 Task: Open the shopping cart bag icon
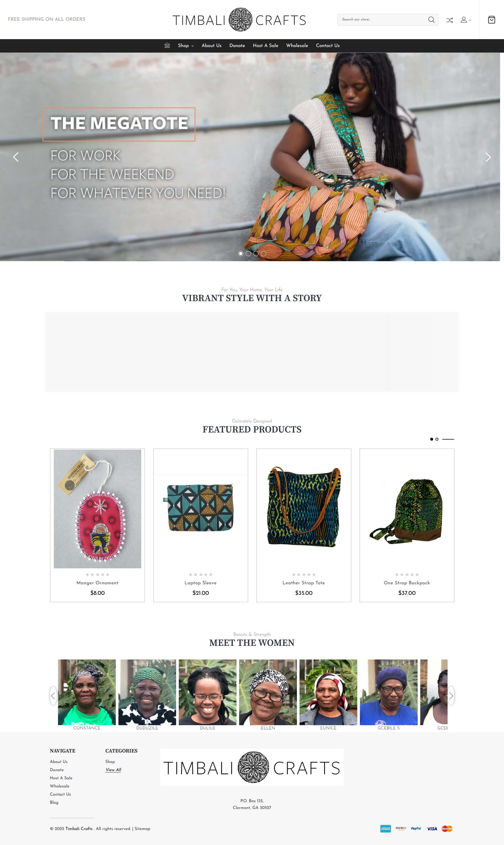coord(491,20)
